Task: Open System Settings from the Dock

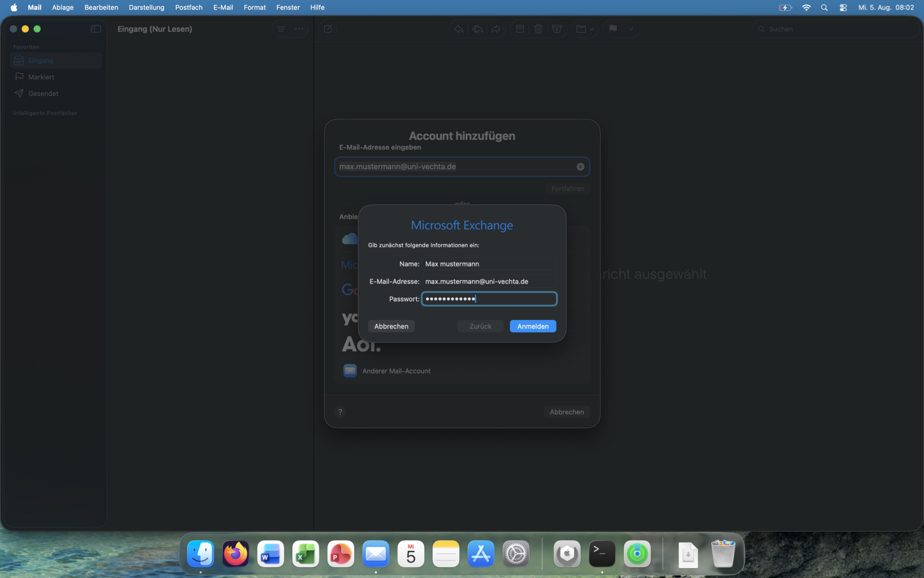Action: (x=516, y=554)
